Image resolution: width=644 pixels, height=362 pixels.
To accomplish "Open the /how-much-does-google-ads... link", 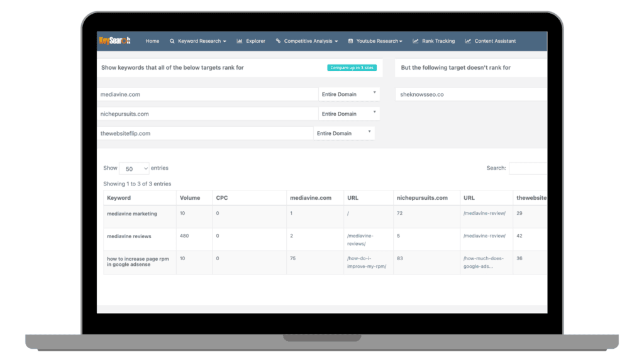I will click(x=484, y=262).
